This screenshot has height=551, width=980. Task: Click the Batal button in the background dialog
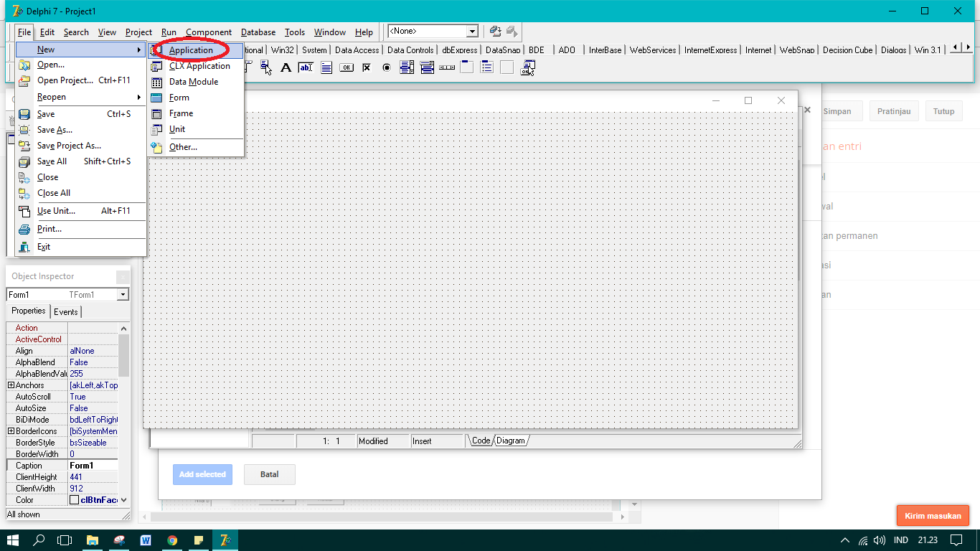click(x=270, y=474)
